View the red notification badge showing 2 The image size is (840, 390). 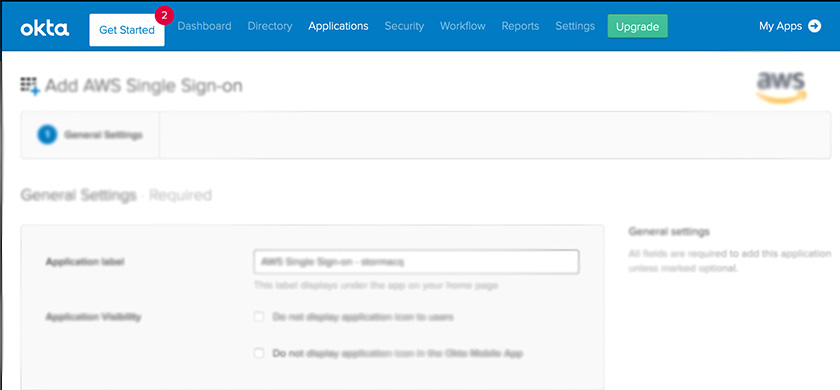click(164, 16)
